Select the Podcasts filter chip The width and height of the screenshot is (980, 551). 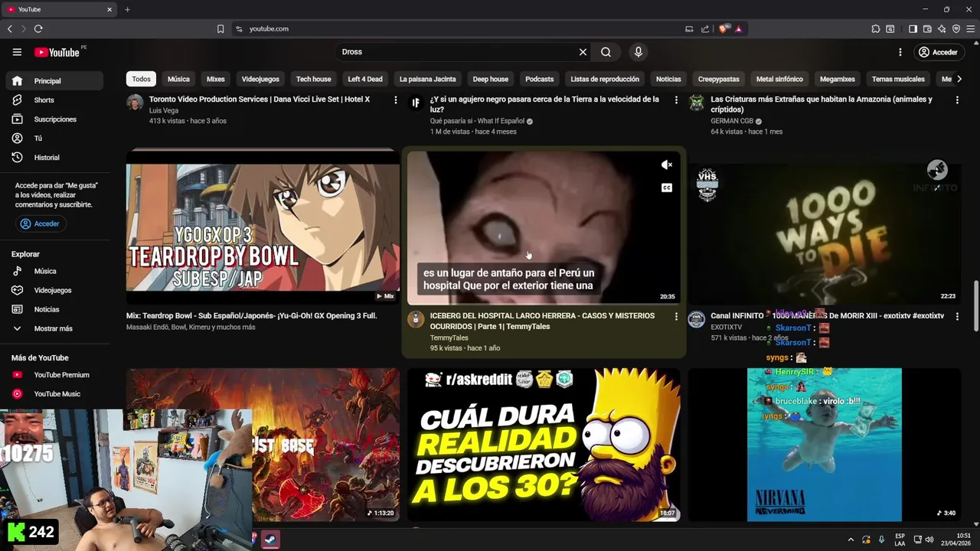click(x=539, y=79)
